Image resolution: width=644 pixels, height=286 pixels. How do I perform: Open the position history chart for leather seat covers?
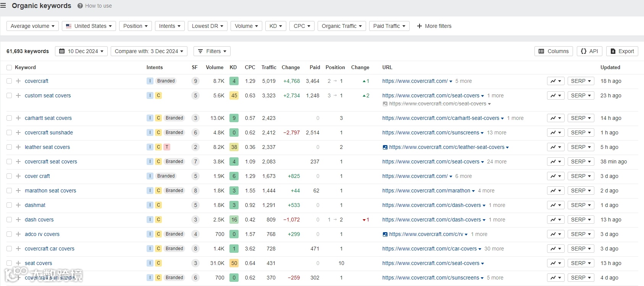[555, 147]
